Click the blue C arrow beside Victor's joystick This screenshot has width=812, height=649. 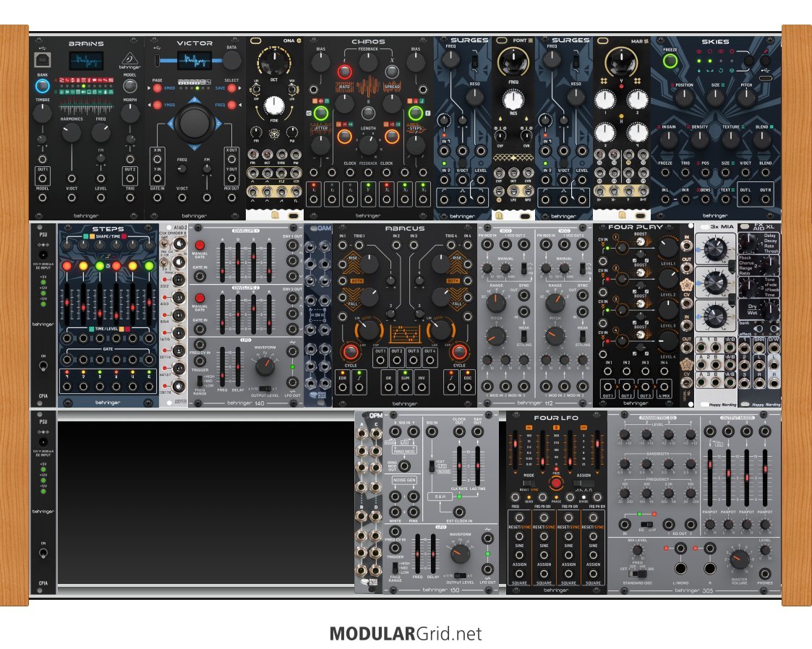tap(218, 123)
